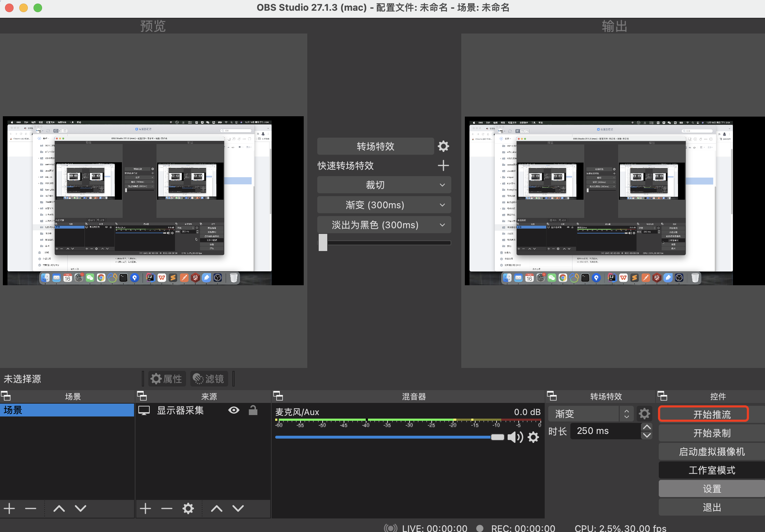Open source properties gear in 来源 toolbar
This screenshot has height=532, width=765.
click(188, 508)
